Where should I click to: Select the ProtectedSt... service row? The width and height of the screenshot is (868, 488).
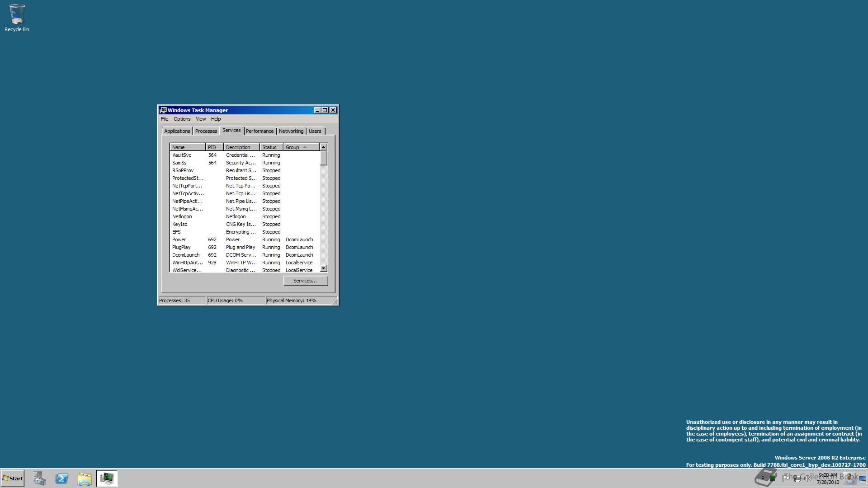[245, 178]
